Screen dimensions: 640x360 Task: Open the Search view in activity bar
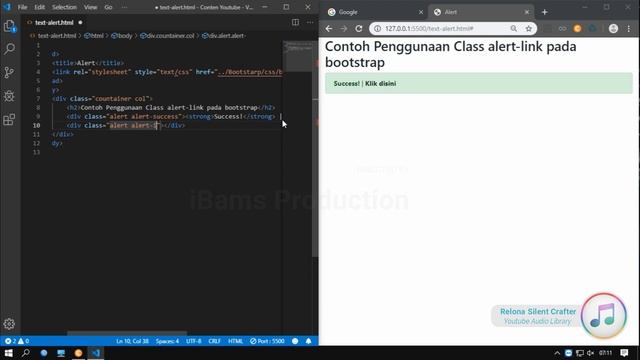(9, 49)
